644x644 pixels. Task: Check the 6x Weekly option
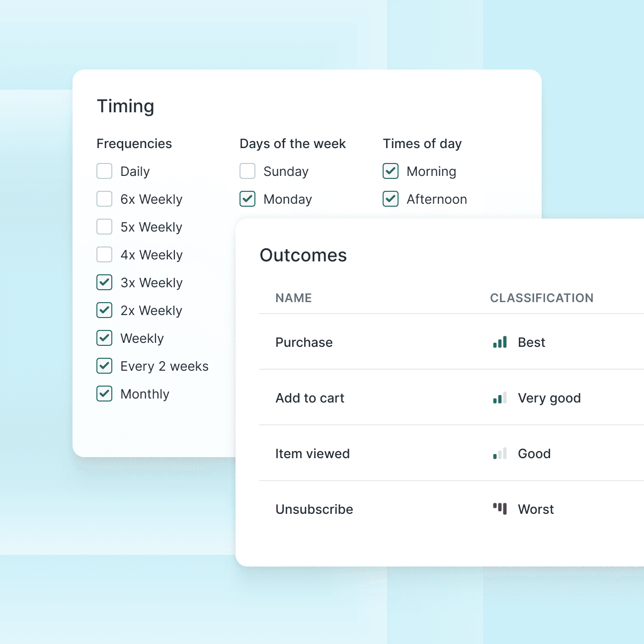[x=104, y=199]
